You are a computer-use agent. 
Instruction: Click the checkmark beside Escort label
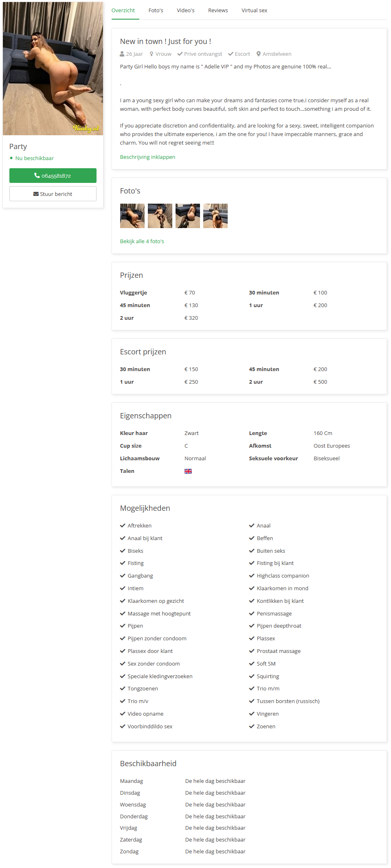coord(231,54)
